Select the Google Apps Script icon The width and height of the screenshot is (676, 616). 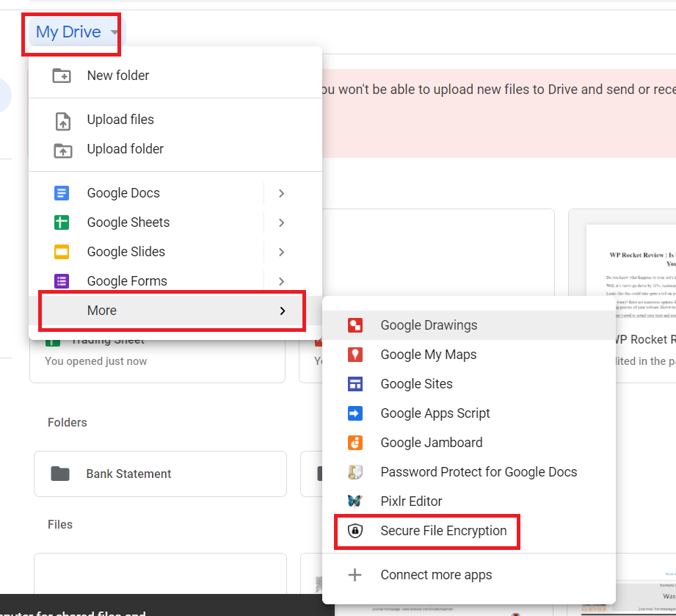355,413
